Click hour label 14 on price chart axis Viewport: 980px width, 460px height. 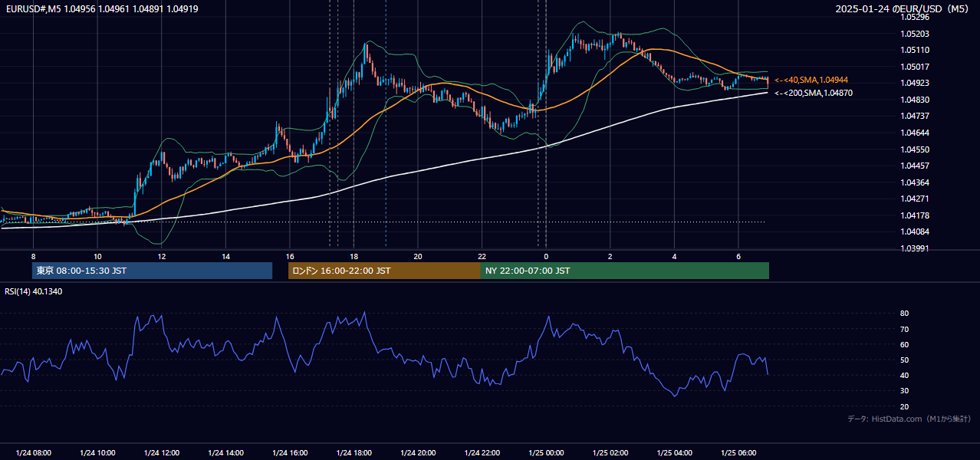point(225,256)
